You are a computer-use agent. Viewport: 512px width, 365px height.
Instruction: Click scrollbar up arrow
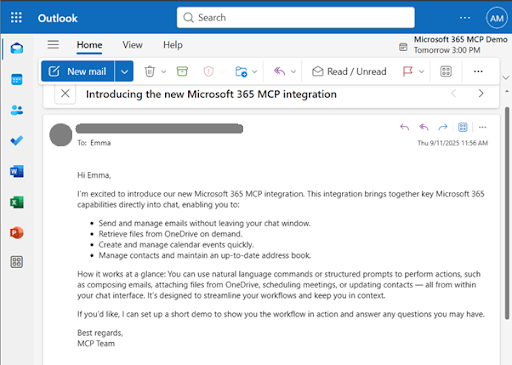click(x=507, y=91)
